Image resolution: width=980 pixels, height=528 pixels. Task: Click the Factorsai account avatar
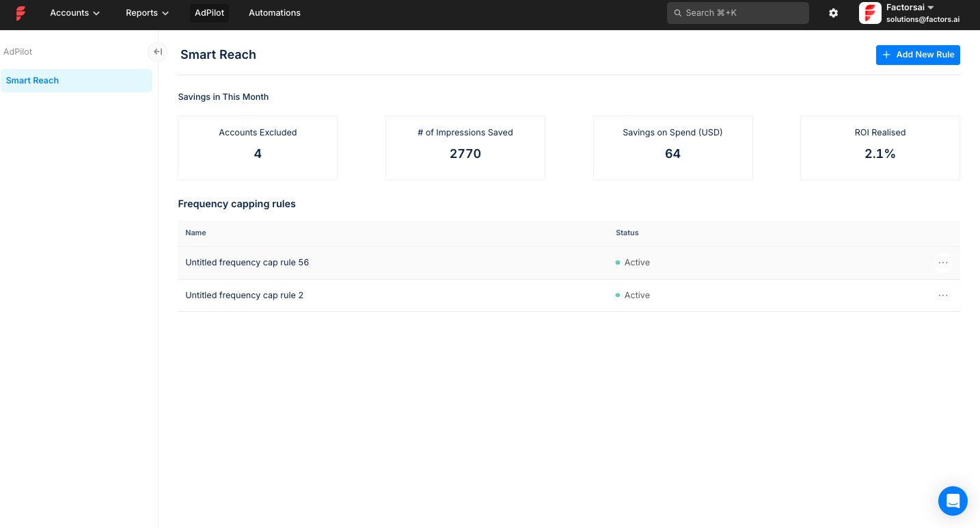pos(870,13)
